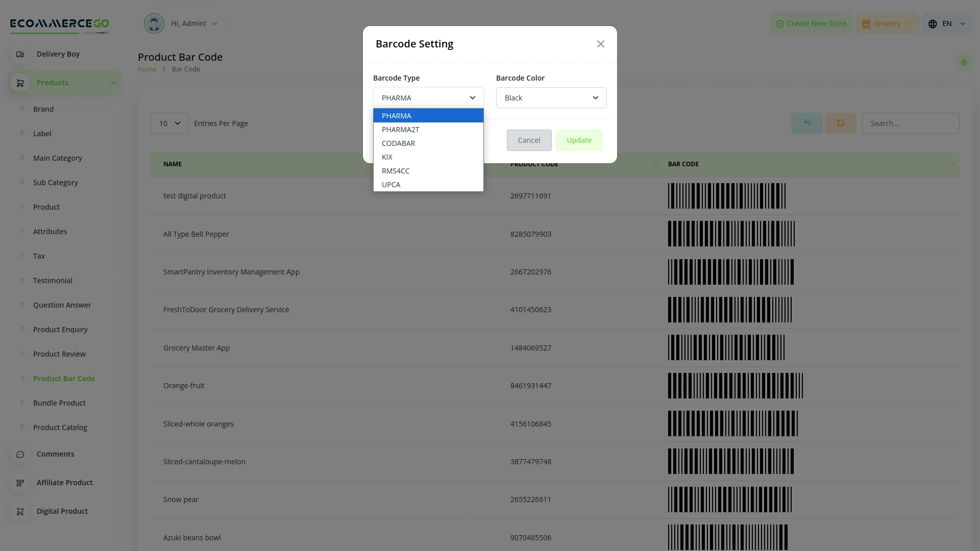Open the barcode settings gear icon

pyautogui.click(x=964, y=63)
